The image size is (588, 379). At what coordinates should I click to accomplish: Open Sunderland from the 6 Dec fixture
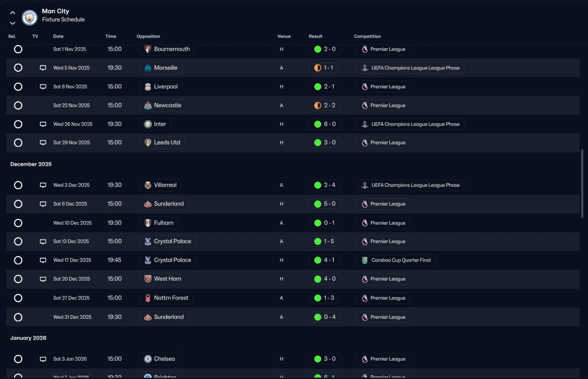(x=164, y=204)
